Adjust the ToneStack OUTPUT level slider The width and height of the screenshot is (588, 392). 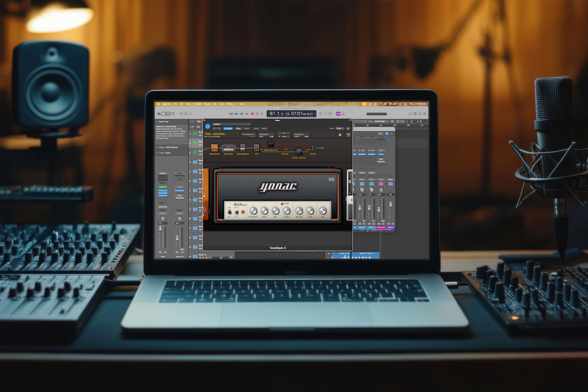tap(301, 134)
